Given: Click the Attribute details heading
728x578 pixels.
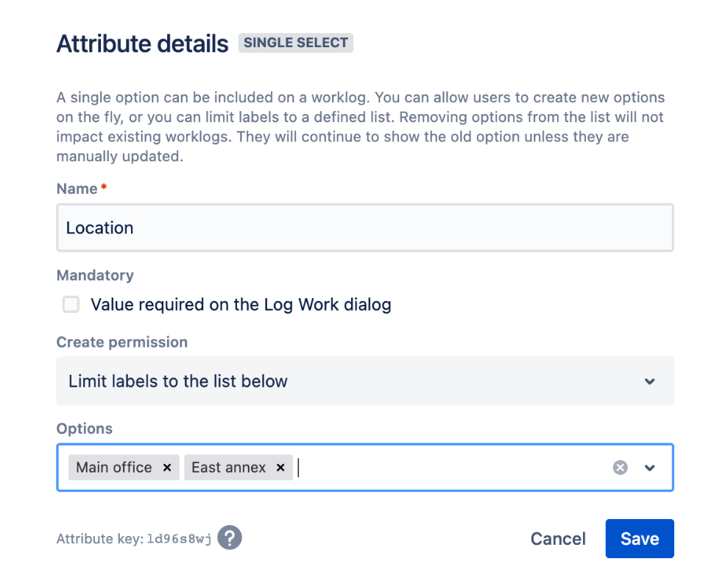Looking at the screenshot, I should [x=143, y=44].
